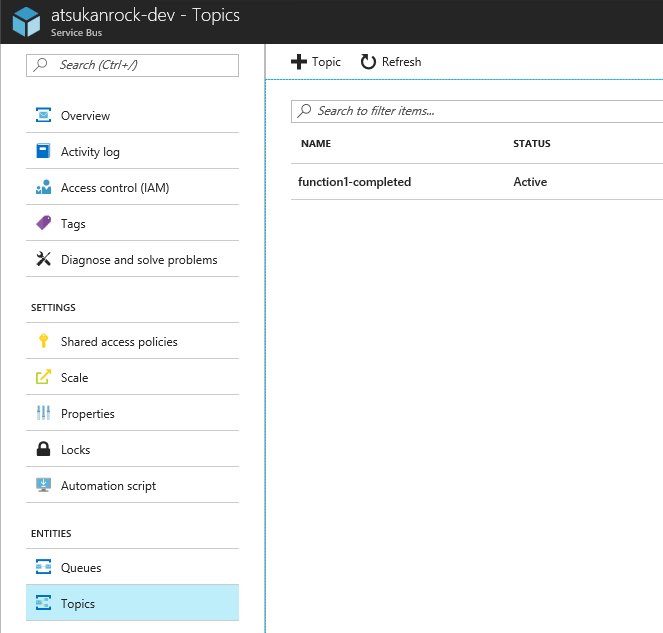Open the function1-completed topic

click(x=354, y=182)
